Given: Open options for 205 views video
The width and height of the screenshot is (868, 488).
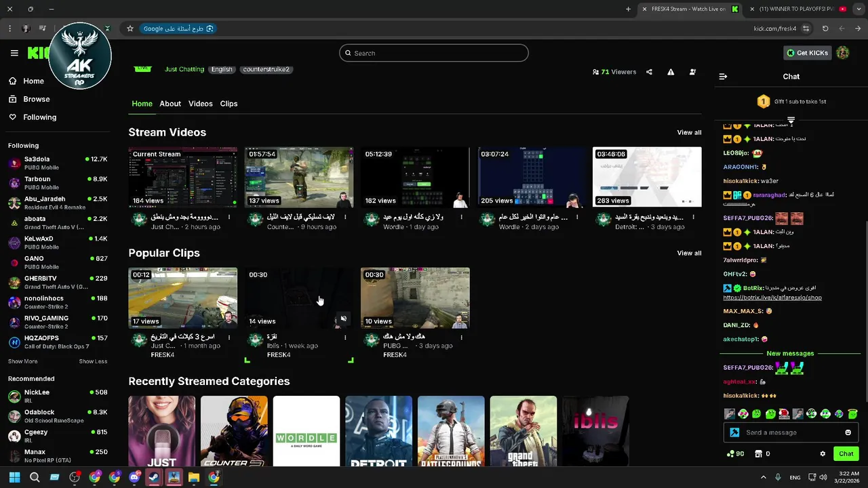Looking at the screenshot, I should [577, 217].
